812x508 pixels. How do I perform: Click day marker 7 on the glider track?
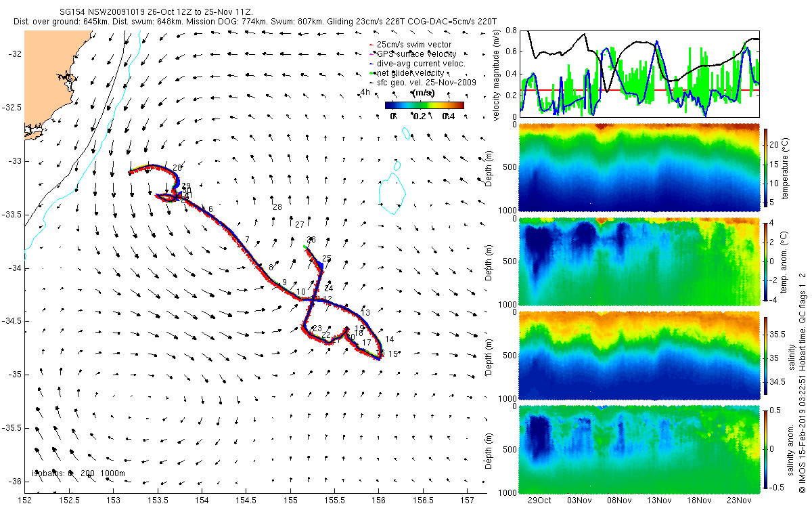248,240
